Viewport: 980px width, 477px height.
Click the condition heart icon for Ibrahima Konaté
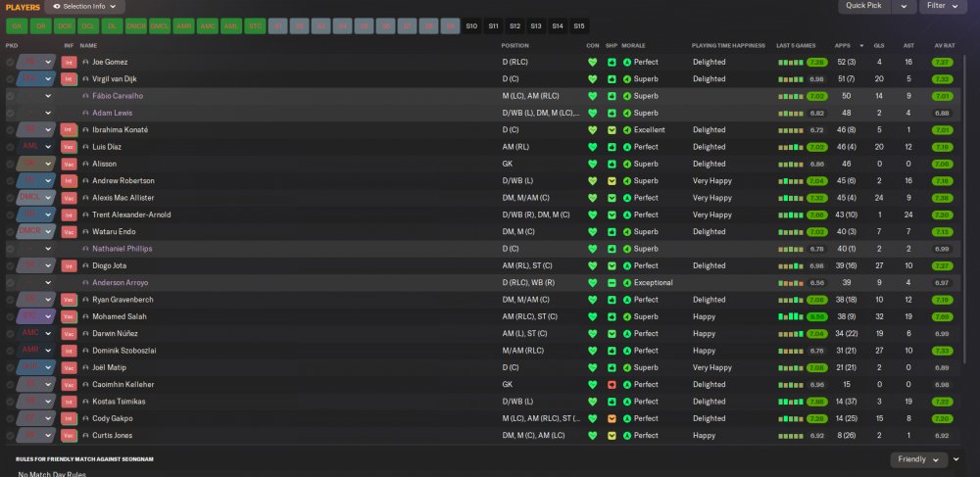[x=593, y=130]
